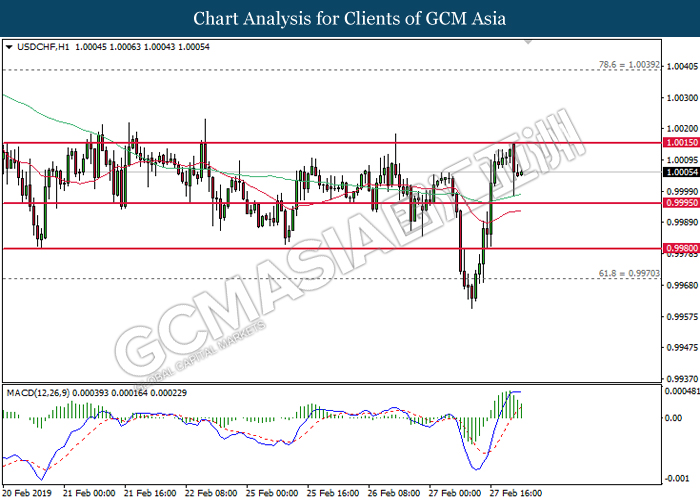Image resolution: width=700 pixels, height=500 pixels.
Task: Click the 0.99475 price axis value
Action: click(x=682, y=347)
